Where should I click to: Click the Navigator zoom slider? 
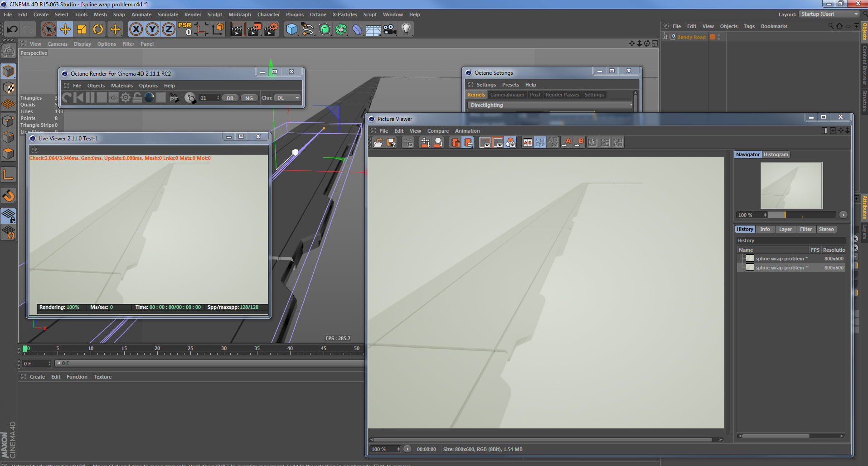[801, 215]
